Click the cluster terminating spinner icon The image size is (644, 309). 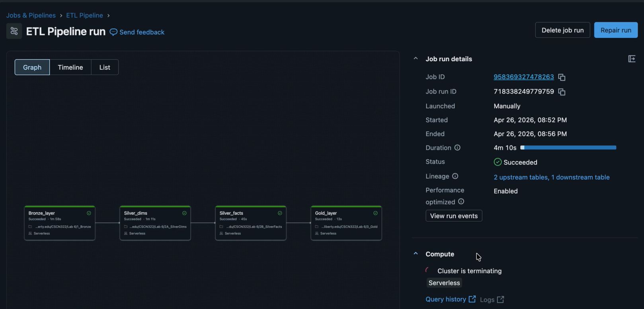[428, 271]
